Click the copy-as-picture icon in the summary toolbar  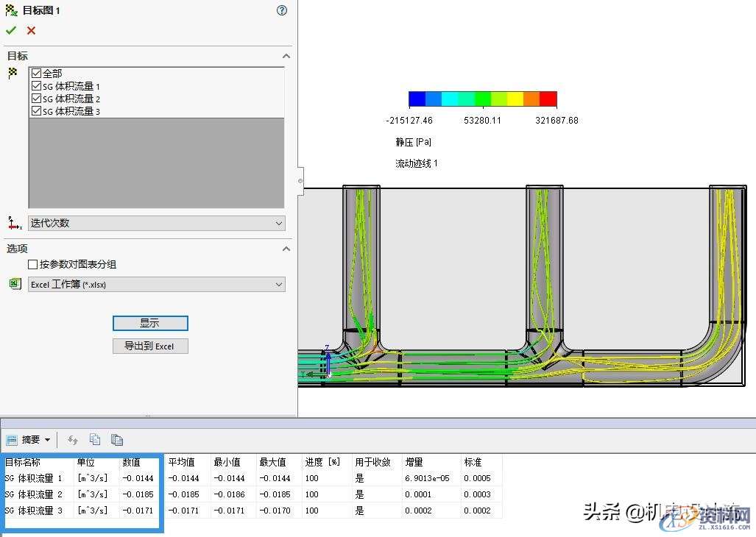click(x=117, y=439)
